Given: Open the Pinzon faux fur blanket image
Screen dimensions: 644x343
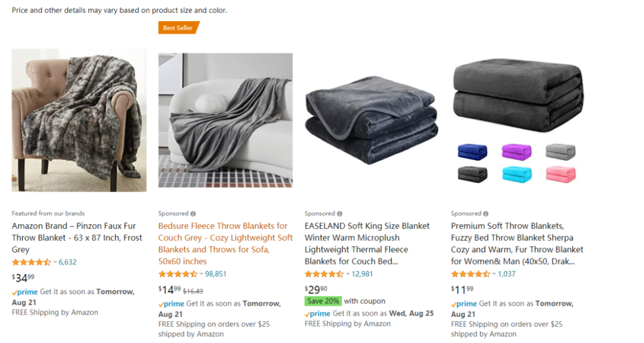Looking at the screenshot, I should click(x=79, y=120).
